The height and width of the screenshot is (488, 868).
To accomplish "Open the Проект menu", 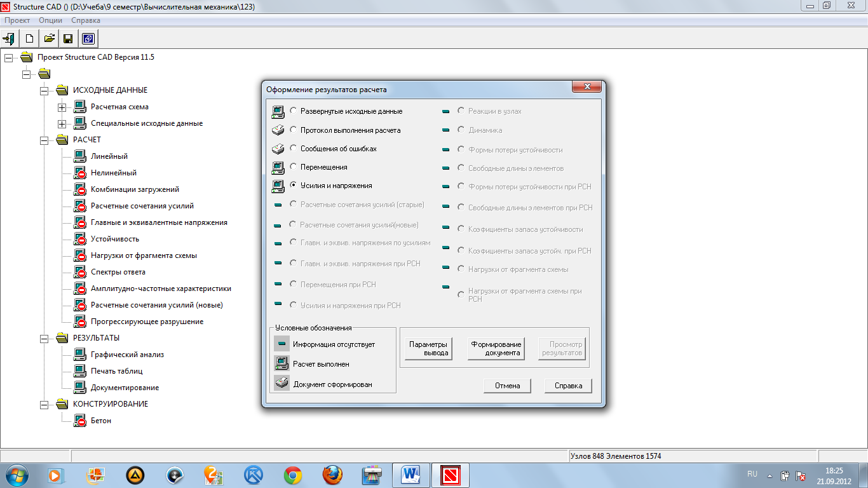I will tap(17, 20).
